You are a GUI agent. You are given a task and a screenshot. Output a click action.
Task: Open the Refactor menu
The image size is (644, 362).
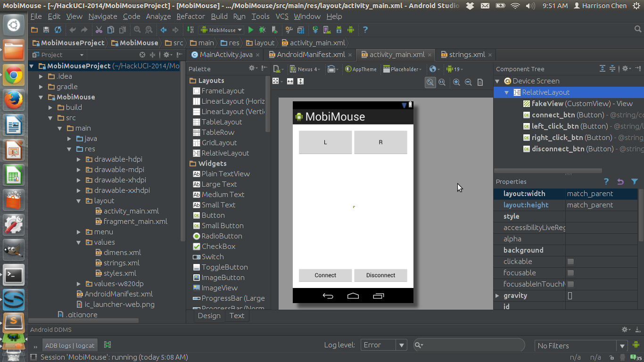pos(190,16)
